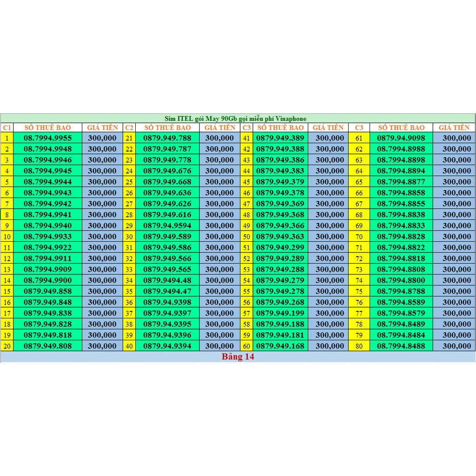Click the cell 08.7994.8877
Screen dimensions: 476x476
401,182
